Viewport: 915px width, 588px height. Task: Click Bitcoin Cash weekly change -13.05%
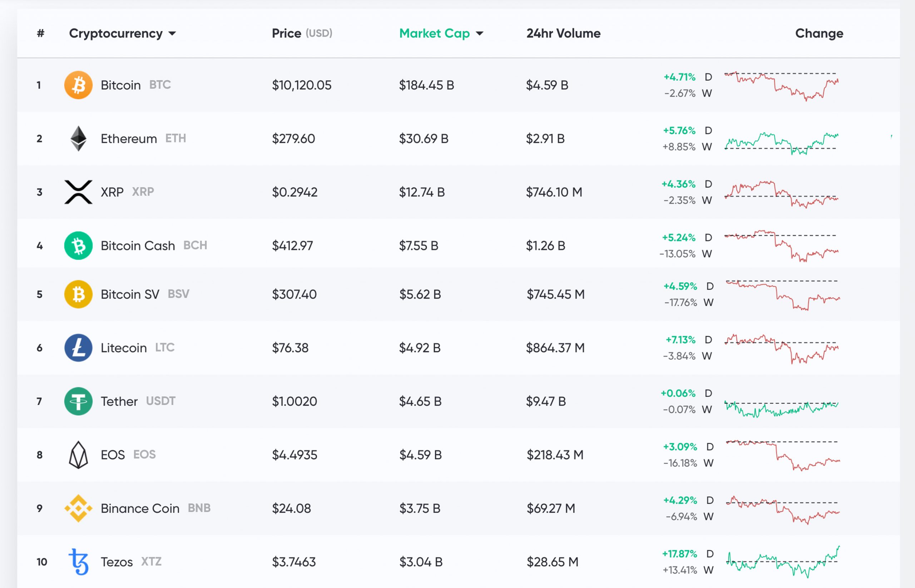coord(677,254)
